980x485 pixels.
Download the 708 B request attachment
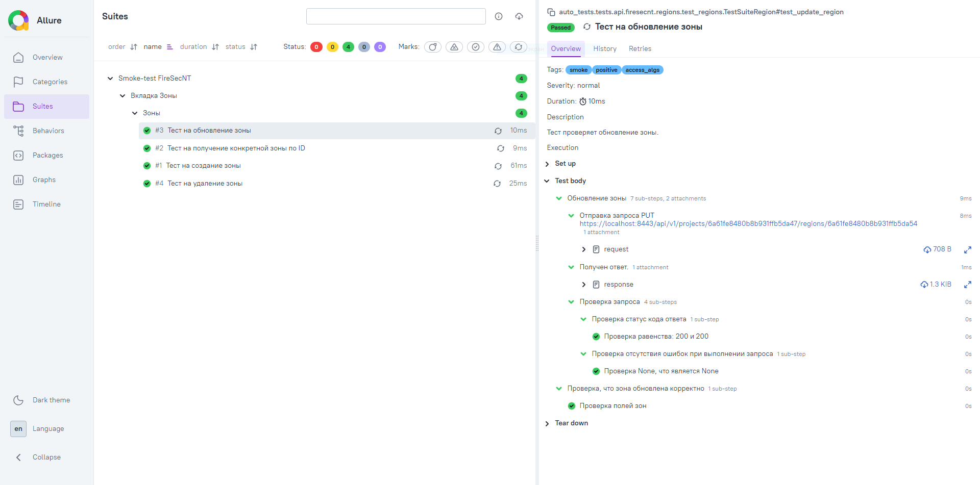pyautogui.click(x=937, y=249)
